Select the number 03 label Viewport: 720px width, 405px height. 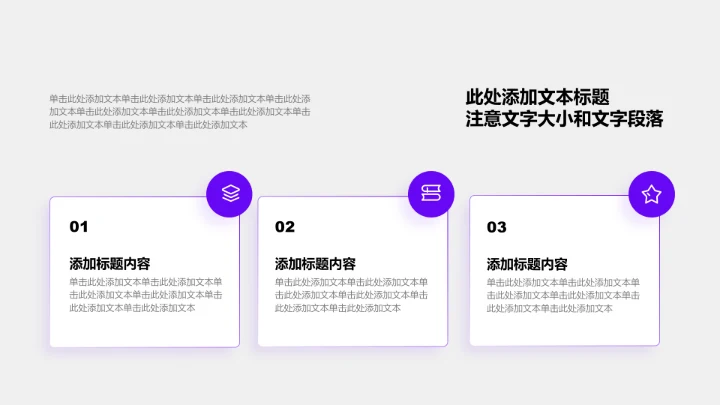pos(497,227)
